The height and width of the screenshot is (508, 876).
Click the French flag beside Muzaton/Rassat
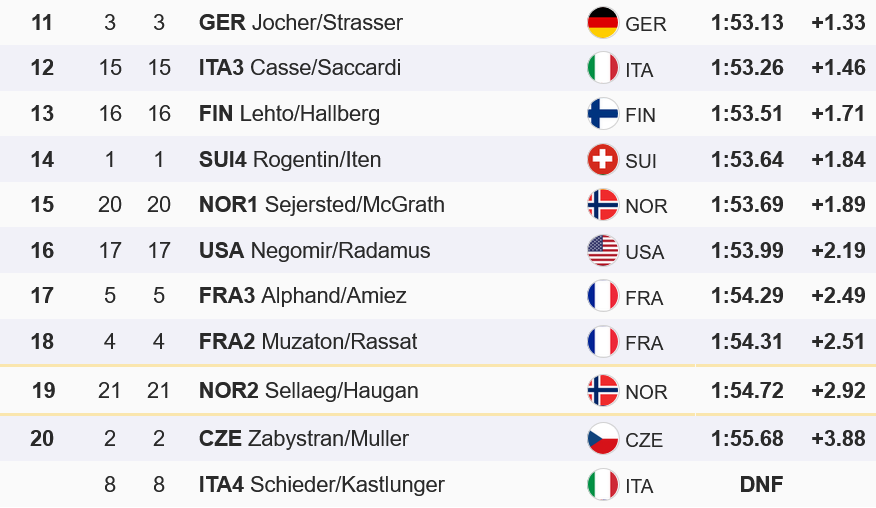(x=602, y=342)
